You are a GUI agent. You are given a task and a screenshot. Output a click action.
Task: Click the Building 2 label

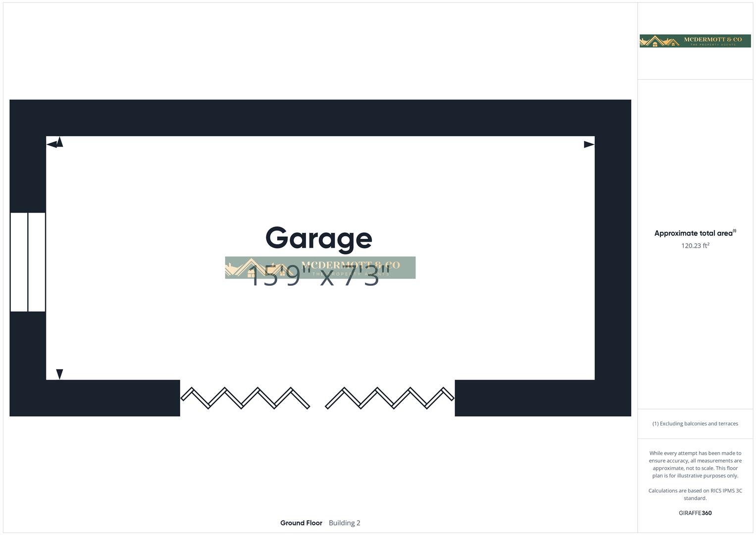point(345,523)
